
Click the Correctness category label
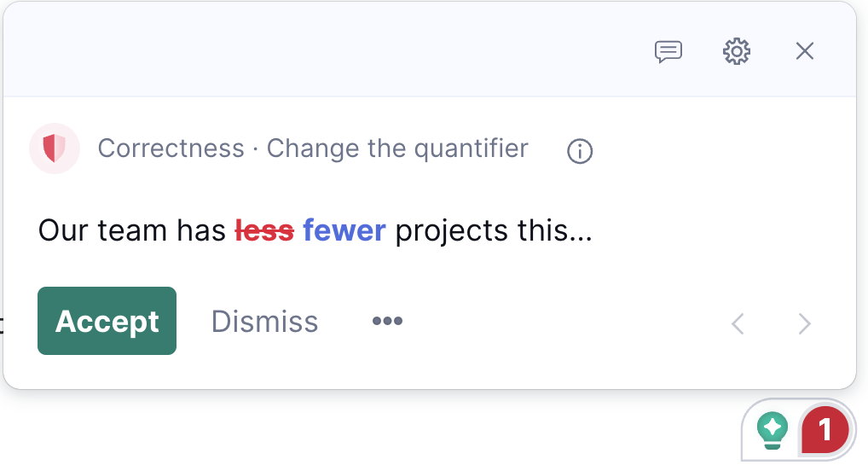tap(171, 148)
